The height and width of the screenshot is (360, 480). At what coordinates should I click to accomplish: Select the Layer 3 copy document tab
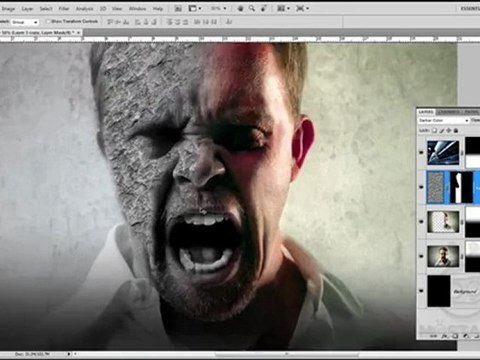[x=38, y=33]
